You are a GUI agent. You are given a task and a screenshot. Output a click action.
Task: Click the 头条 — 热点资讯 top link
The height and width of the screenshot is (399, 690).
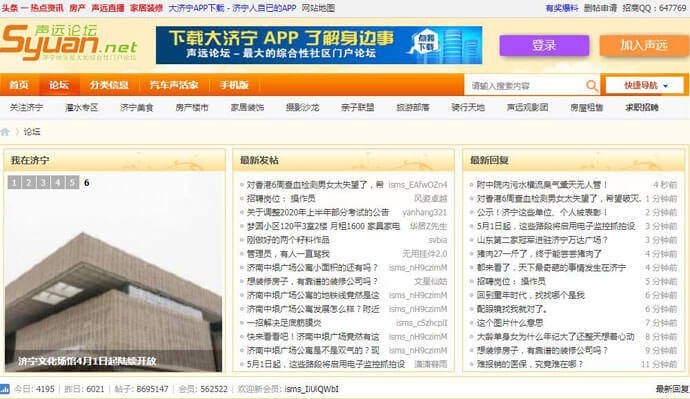(32, 8)
